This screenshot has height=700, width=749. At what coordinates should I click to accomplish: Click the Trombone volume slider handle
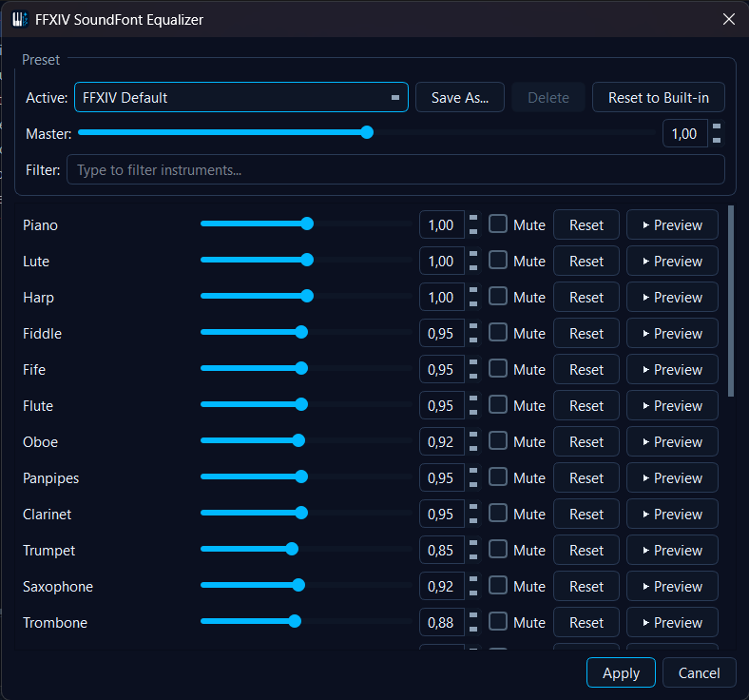295,621
